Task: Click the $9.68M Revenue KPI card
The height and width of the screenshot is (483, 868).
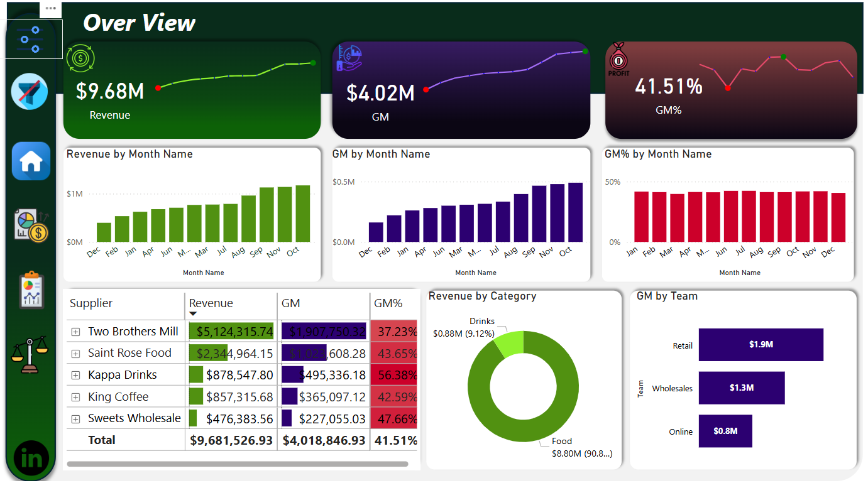Action: [x=192, y=90]
